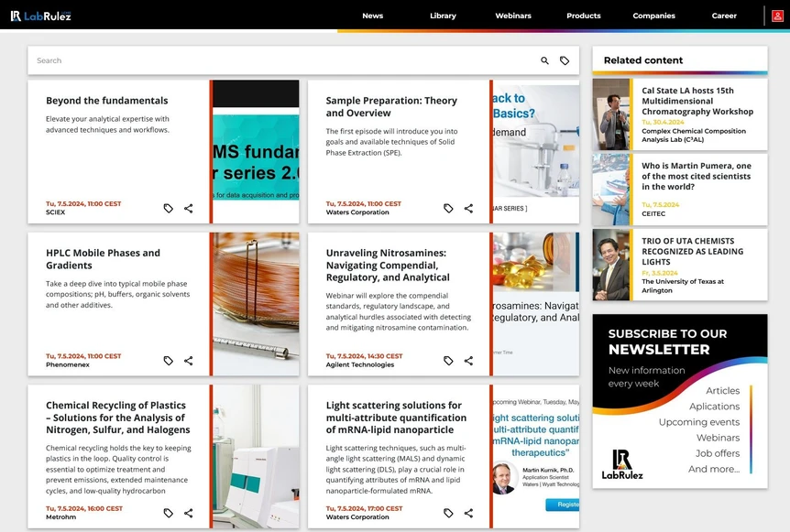Click the HPLC Mobile Phases thumbnail image
This screenshot has width=790, height=532.
pyautogui.click(x=256, y=304)
